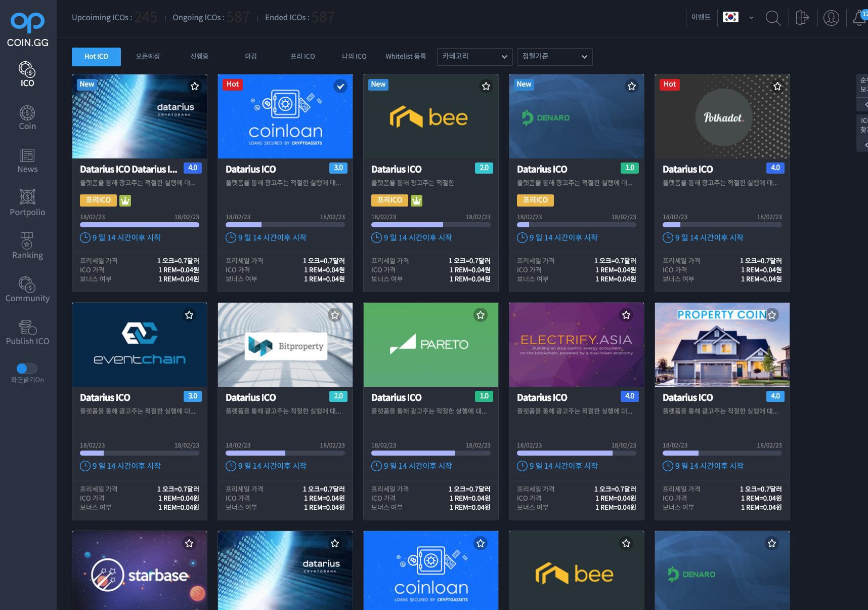
Task: Favorite the Property Coin card star
Action: pos(772,315)
